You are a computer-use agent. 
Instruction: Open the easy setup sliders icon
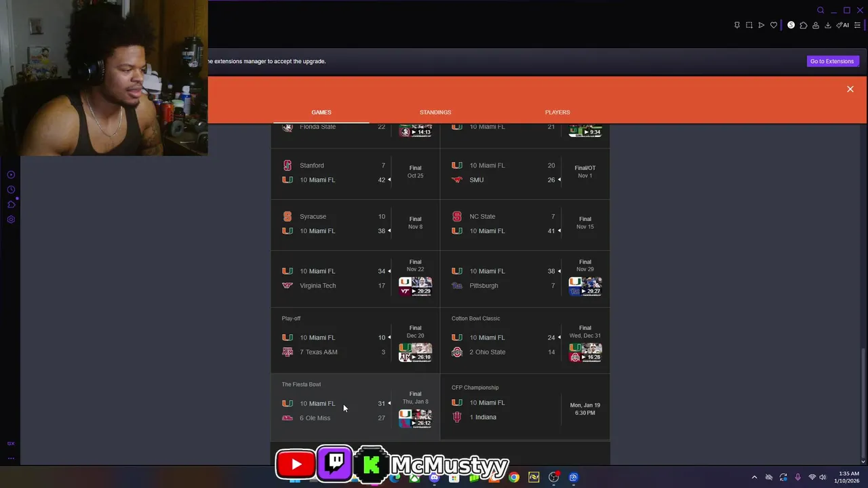857,25
